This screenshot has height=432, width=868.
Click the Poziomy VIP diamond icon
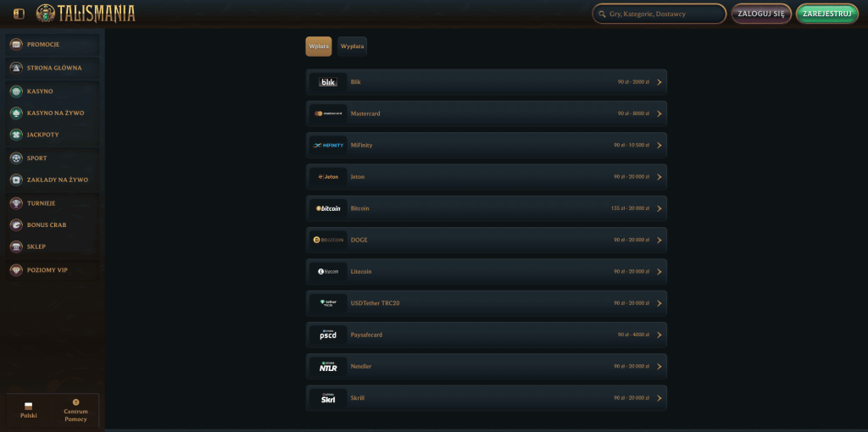16,269
